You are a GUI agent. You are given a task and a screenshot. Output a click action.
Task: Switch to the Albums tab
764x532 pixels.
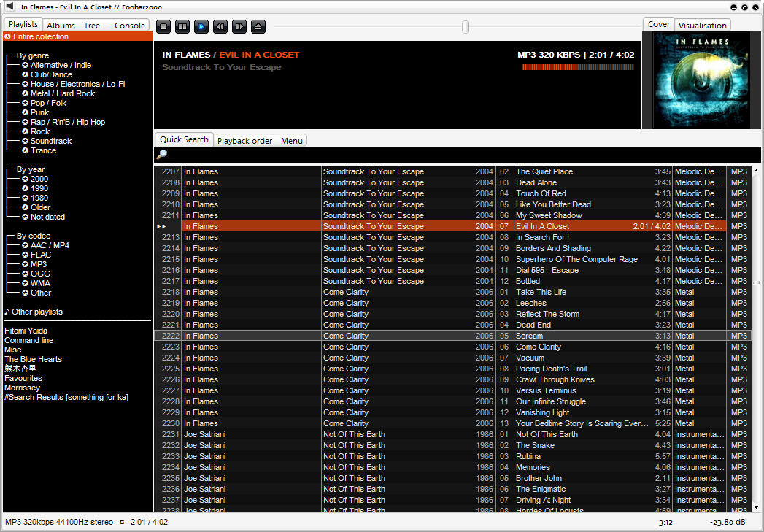click(x=61, y=26)
